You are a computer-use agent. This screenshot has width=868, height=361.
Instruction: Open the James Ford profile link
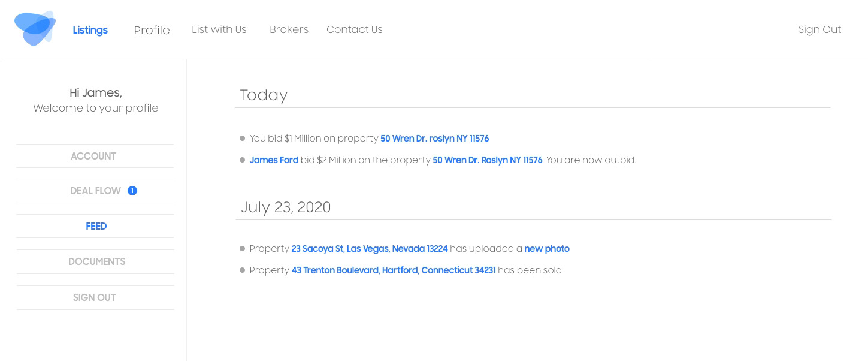[x=274, y=160]
